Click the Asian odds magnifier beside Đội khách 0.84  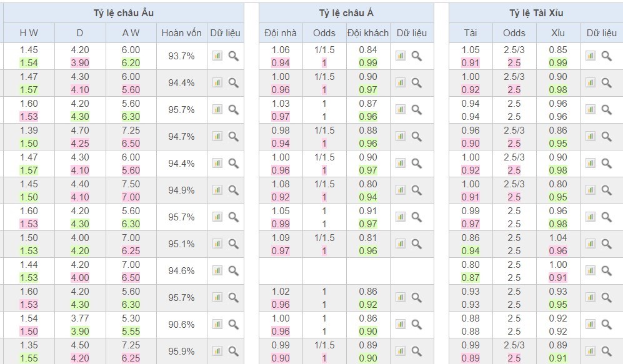click(x=416, y=56)
